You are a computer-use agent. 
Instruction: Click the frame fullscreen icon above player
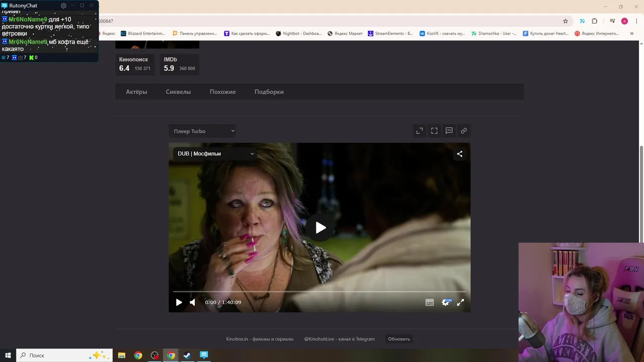pos(434,131)
